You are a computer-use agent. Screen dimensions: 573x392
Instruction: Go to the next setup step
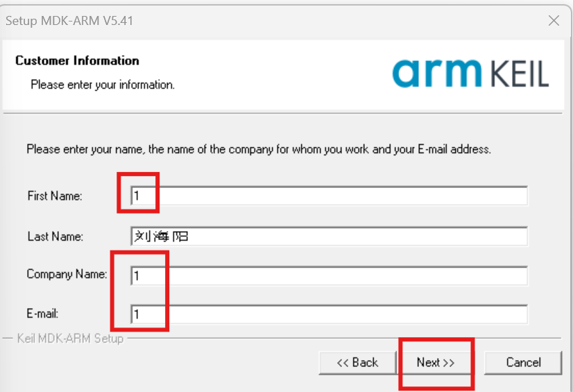435,362
